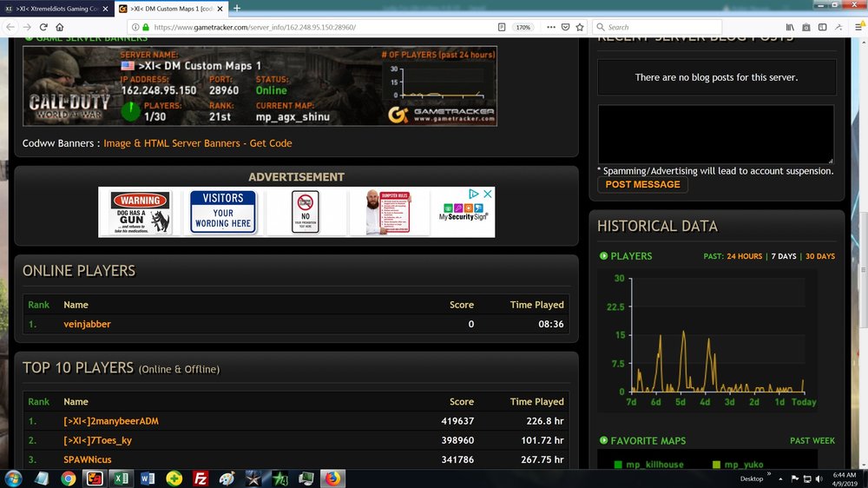Open the page actions three-dot menu

point(550,27)
